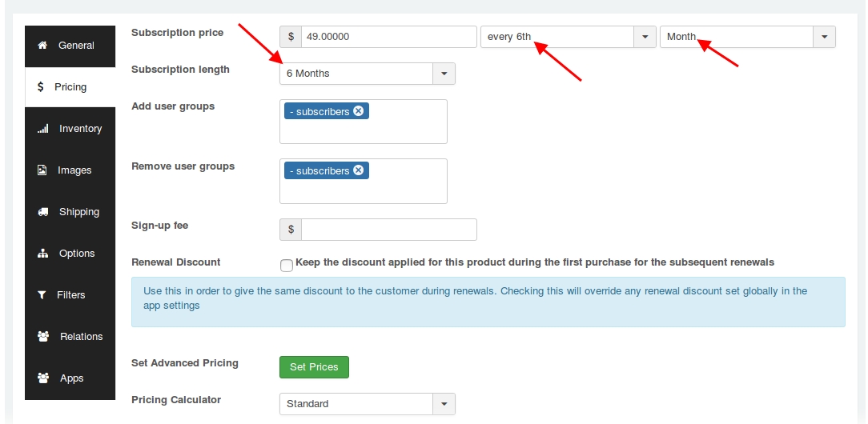Enable the Renewal Discount checkbox
This screenshot has height=424, width=868.
(x=286, y=264)
